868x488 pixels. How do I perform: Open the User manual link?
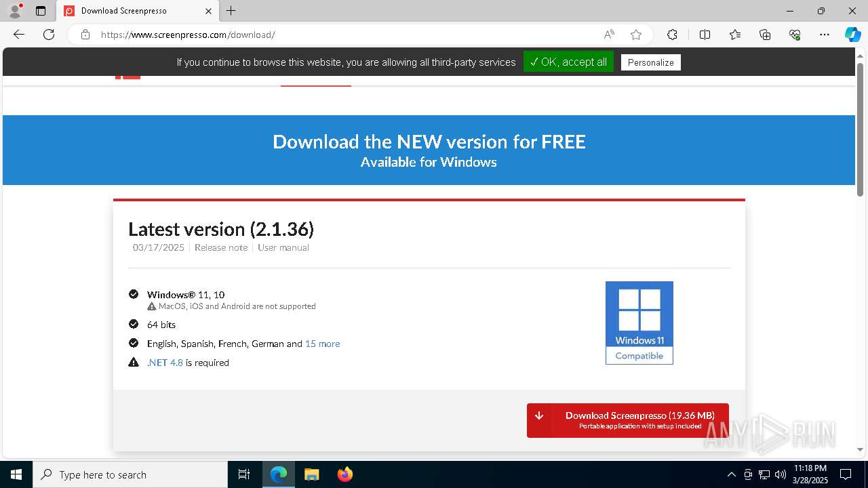(x=283, y=247)
